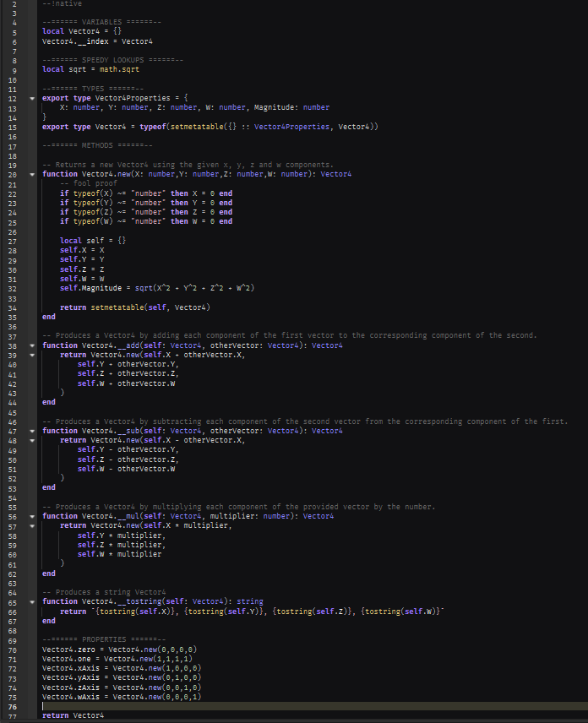
Task: Click the 'local self = {}' line
Action: click(x=93, y=241)
